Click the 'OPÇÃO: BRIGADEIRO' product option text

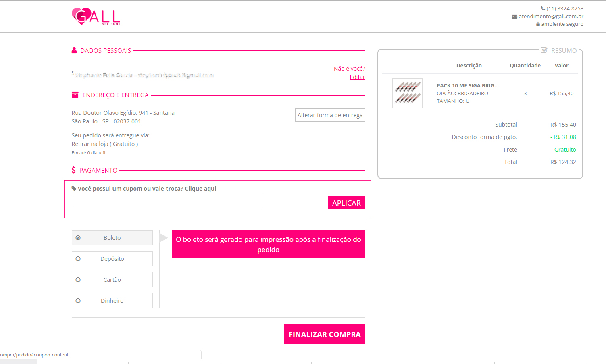(x=462, y=93)
